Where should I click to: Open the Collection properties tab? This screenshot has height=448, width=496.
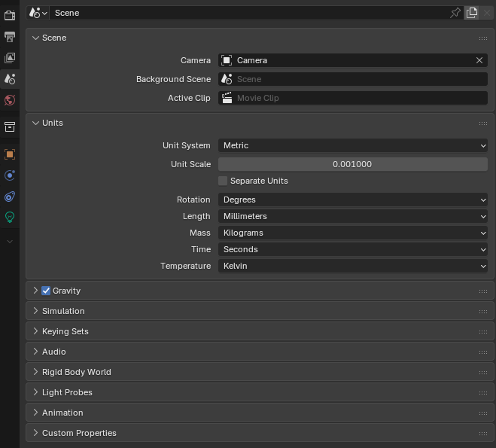(x=10, y=126)
